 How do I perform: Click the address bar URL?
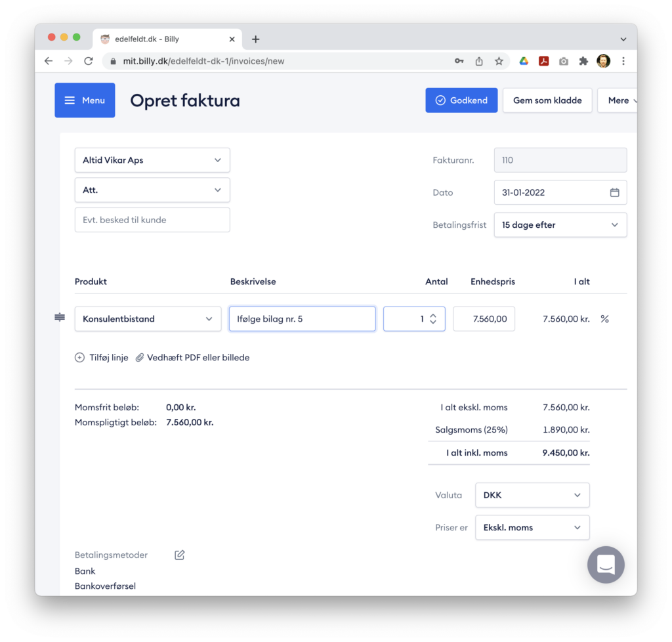(x=203, y=61)
